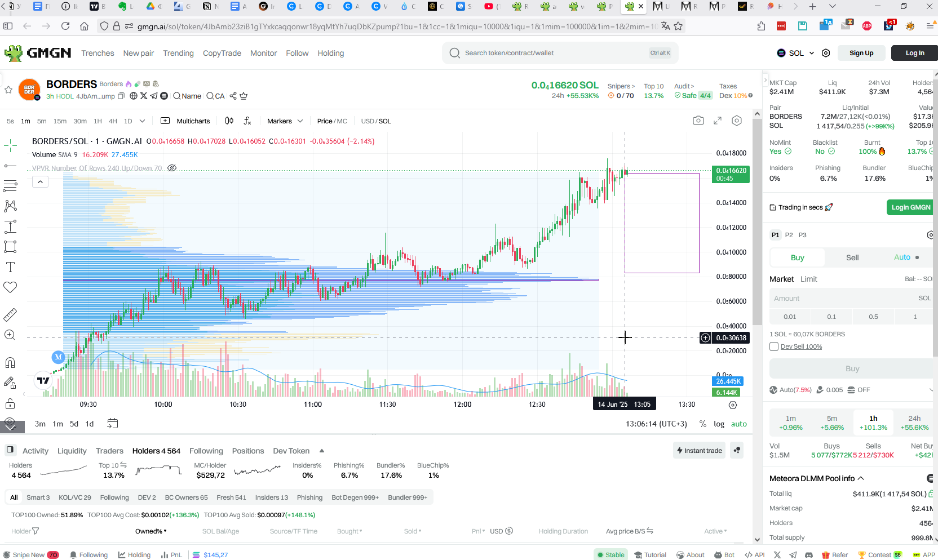Screen dimensions: 938x560
Task: Open the Markers dropdown
Action: (x=285, y=121)
